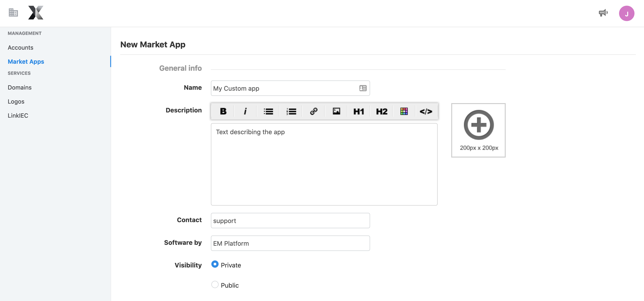644x301 pixels.
Task: Insert a hyperlink in the description editor
Action: 313,112
